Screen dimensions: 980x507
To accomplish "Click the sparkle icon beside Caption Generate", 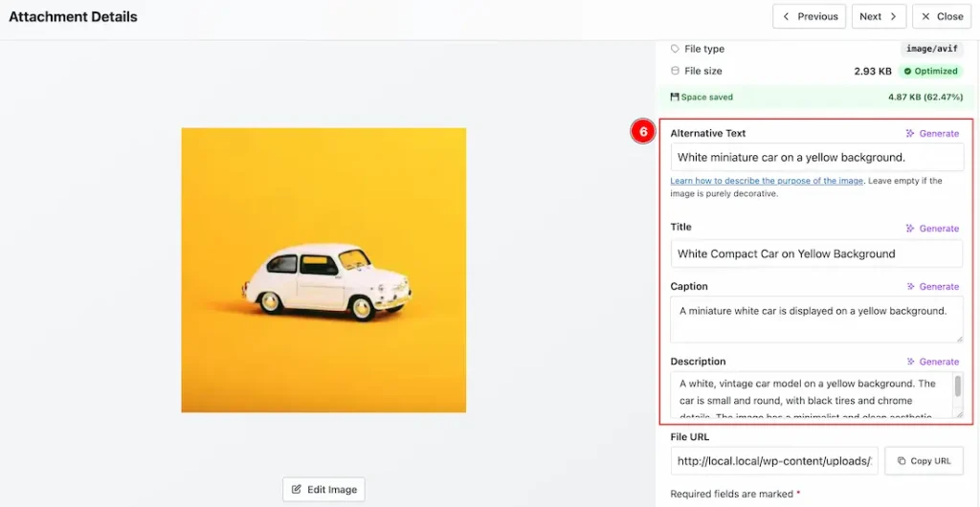I will click(x=911, y=287).
